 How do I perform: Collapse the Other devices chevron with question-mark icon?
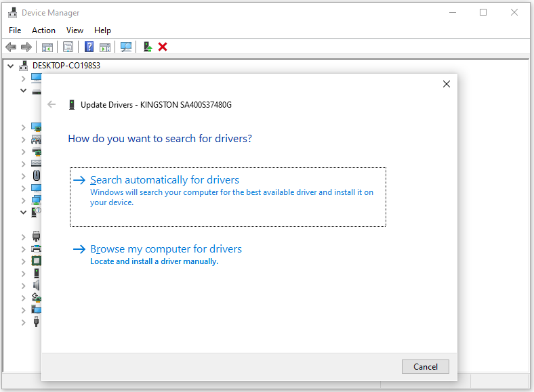point(23,213)
